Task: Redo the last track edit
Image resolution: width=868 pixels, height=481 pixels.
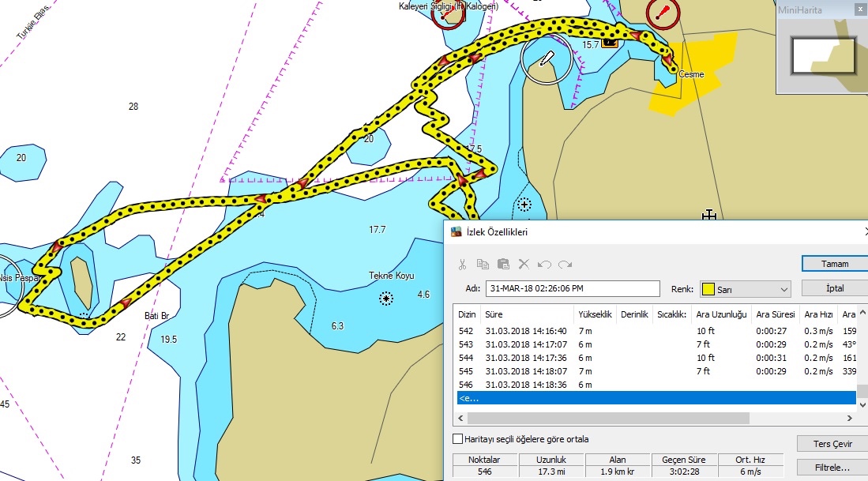Action: click(566, 265)
